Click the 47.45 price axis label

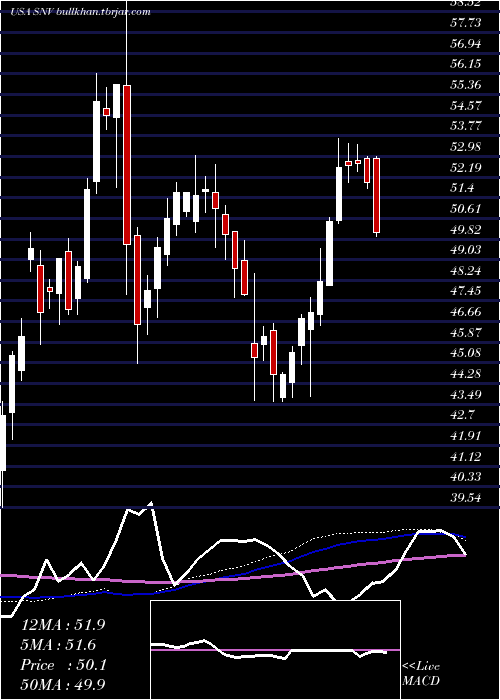(x=465, y=292)
